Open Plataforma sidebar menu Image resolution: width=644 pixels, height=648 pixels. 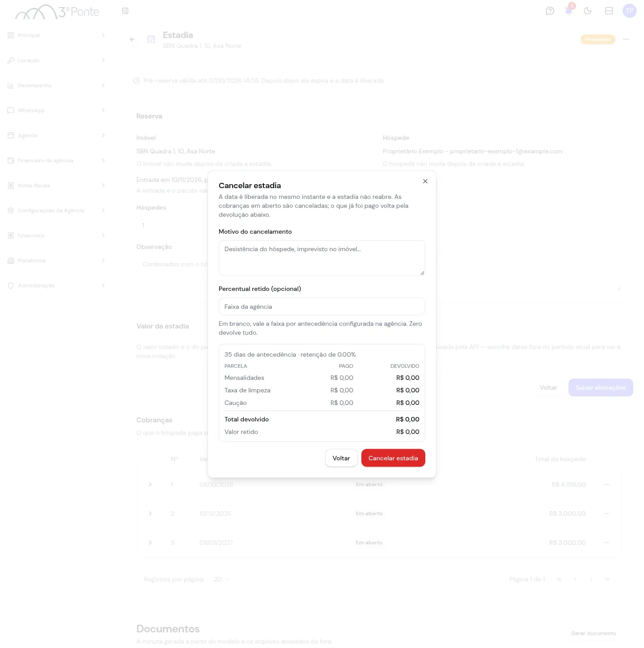tap(56, 261)
